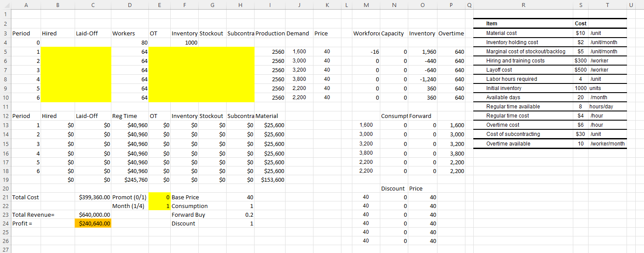This screenshot has width=644, height=253.
Task: Select the starting Inventory cell showing 1000
Action: tap(185, 42)
